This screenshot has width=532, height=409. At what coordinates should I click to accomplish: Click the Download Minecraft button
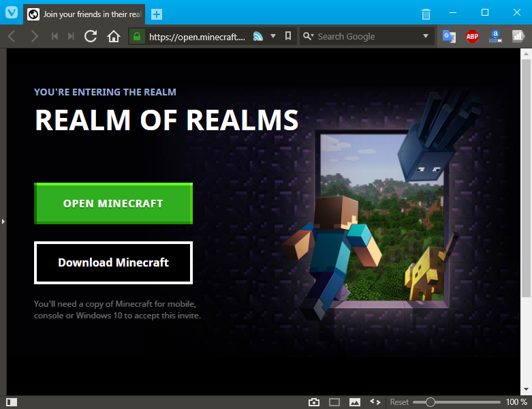coord(113,262)
